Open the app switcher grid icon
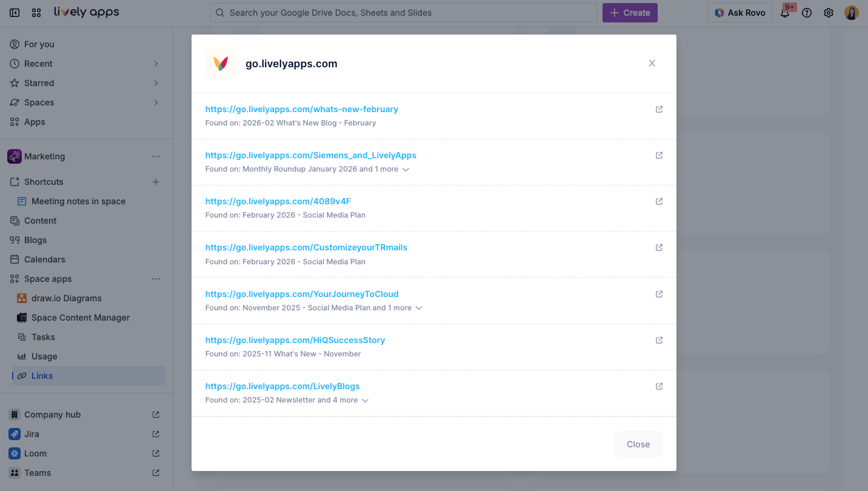Viewport: 868px width, 491px height. click(x=36, y=13)
